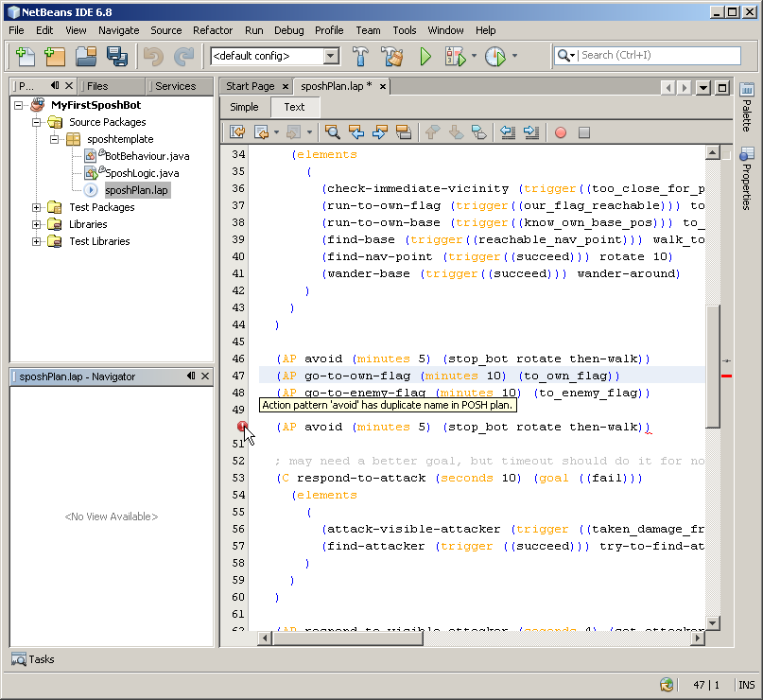Collapse the MyFirstSposhBot project node
Viewport: 763px width, 700px height.
[19, 105]
